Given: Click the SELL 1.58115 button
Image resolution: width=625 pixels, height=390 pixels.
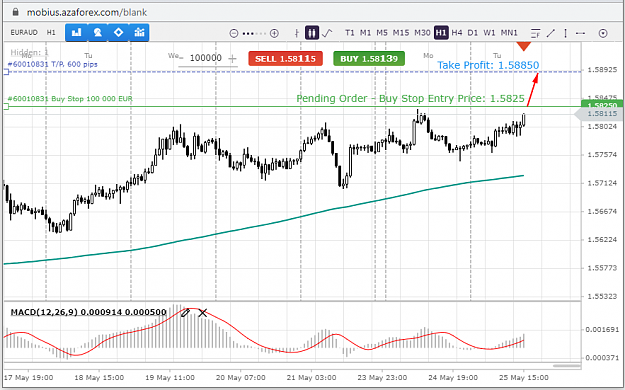Looking at the screenshot, I should click(x=285, y=59).
